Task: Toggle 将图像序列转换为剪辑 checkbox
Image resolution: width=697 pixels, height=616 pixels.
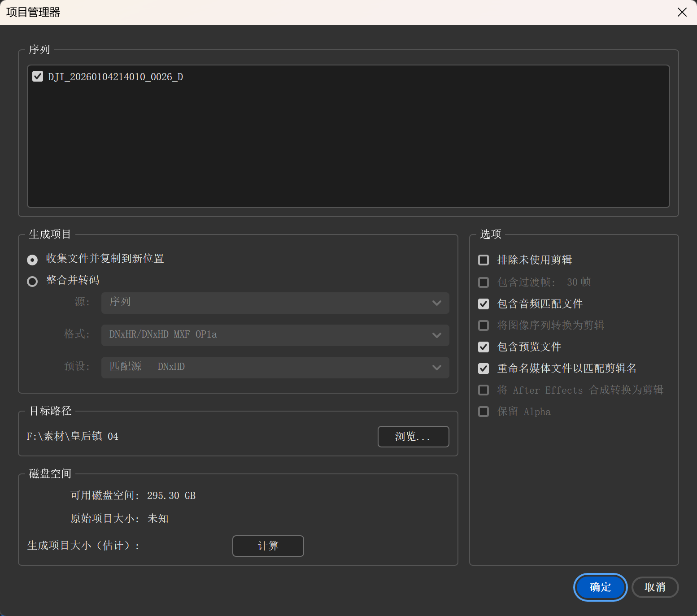Action: tap(484, 325)
